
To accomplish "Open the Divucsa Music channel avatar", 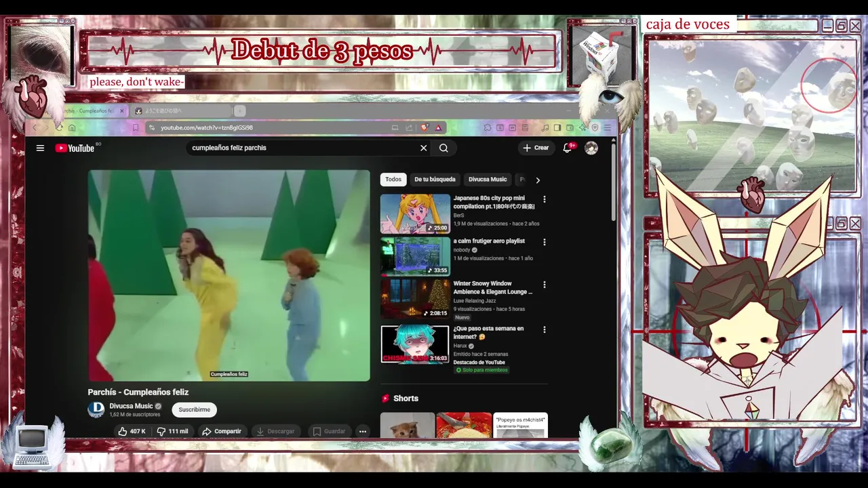I will point(96,409).
